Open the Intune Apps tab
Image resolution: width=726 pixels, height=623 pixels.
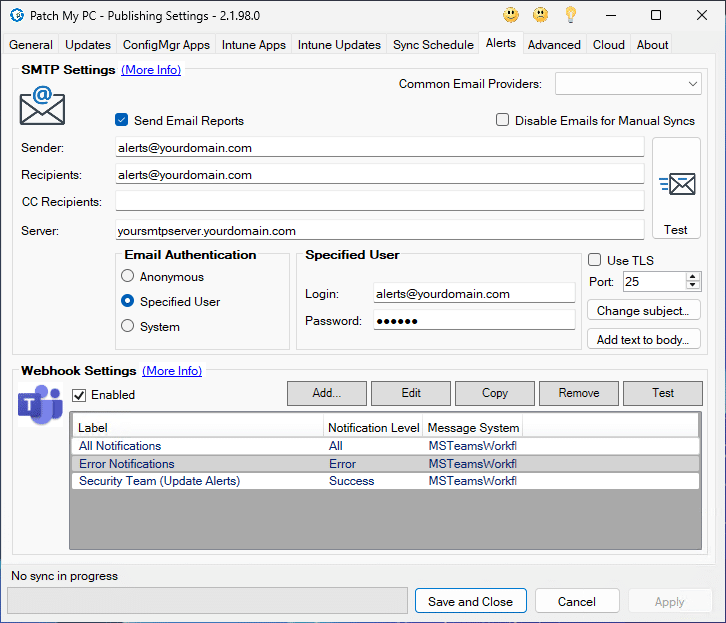click(x=254, y=45)
